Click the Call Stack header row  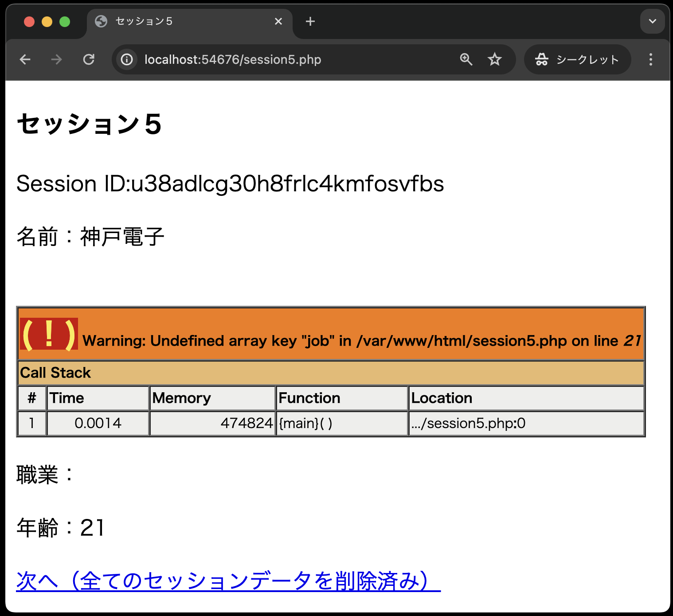[331, 373]
